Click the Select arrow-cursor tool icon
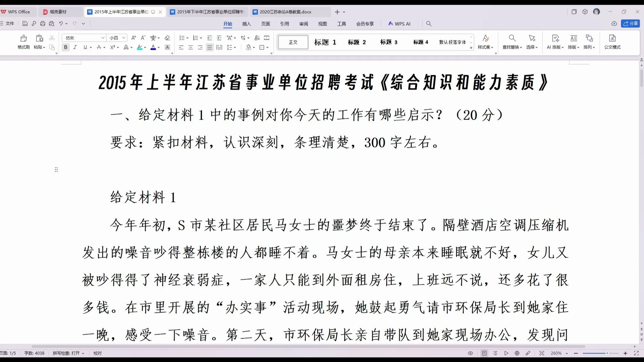The image size is (644, 362). tap(532, 38)
